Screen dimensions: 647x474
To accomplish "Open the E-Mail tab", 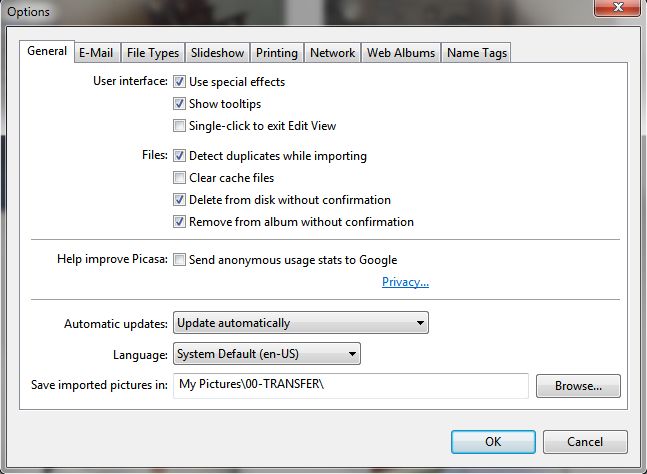I will (x=96, y=53).
